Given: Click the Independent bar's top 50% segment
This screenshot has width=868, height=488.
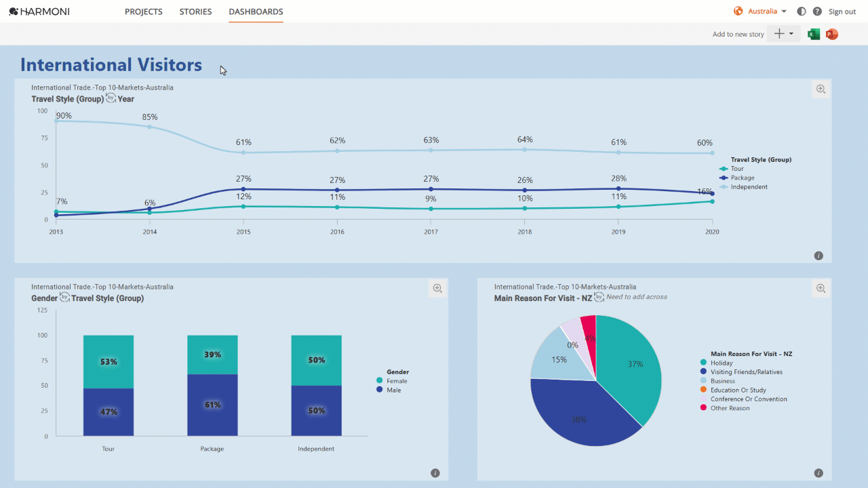Looking at the screenshot, I should pyautogui.click(x=317, y=361).
